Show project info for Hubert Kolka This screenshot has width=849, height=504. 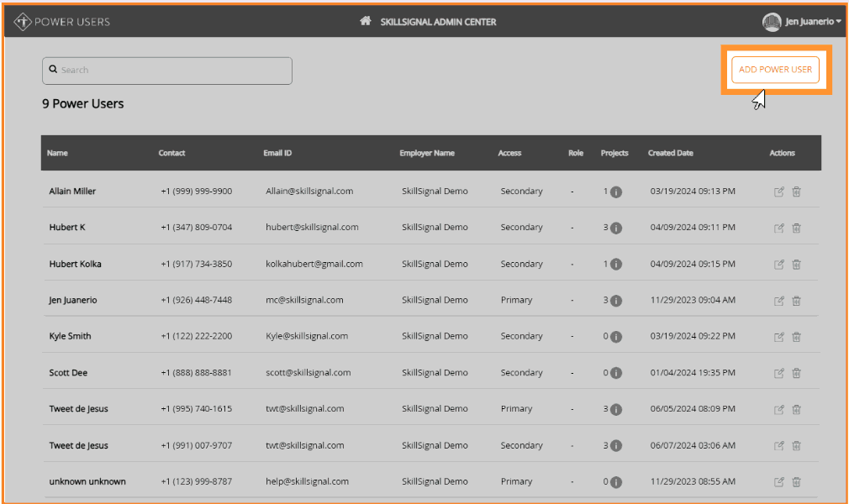click(x=615, y=265)
